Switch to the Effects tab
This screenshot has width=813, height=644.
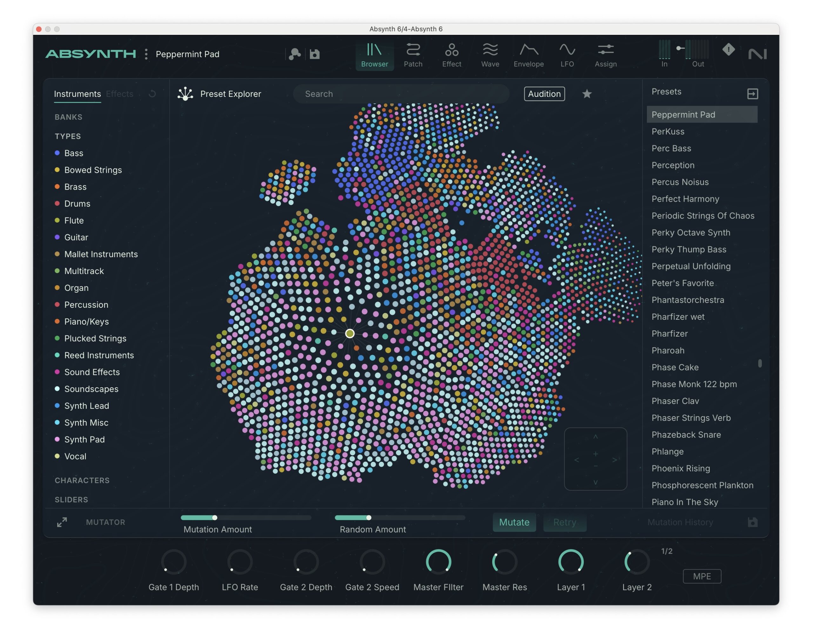coord(119,94)
